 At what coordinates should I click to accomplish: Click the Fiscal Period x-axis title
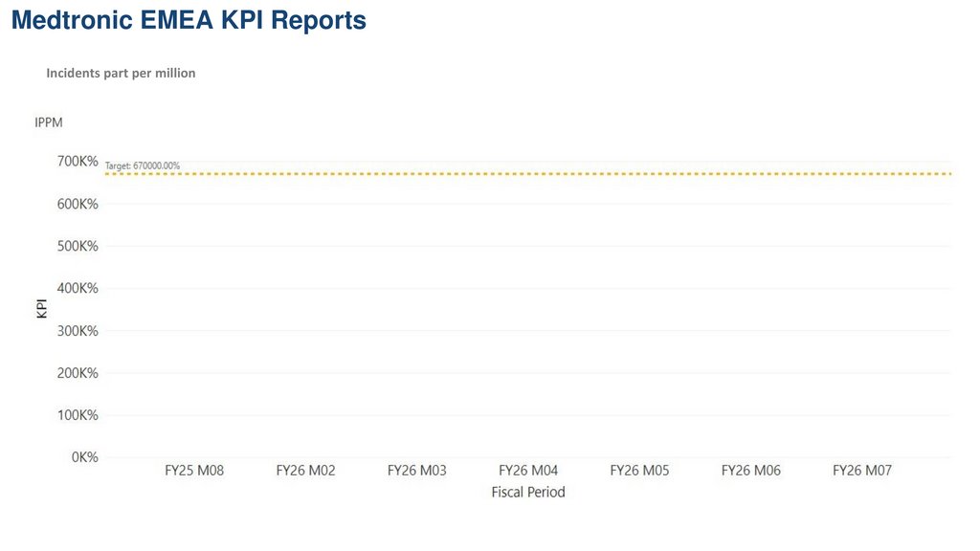pyautogui.click(x=528, y=493)
